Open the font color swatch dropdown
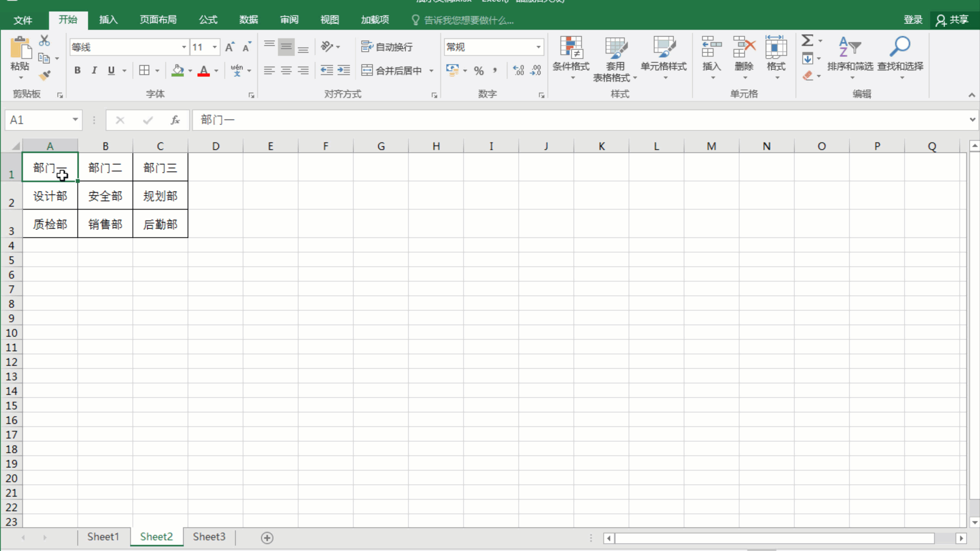The width and height of the screenshot is (980, 551). (x=215, y=71)
